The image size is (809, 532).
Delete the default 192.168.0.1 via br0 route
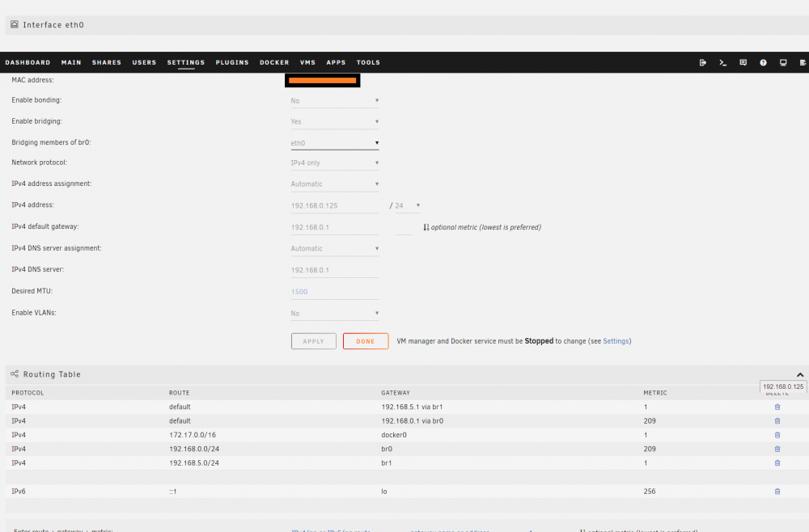pyautogui.click(x=777, y=420)
